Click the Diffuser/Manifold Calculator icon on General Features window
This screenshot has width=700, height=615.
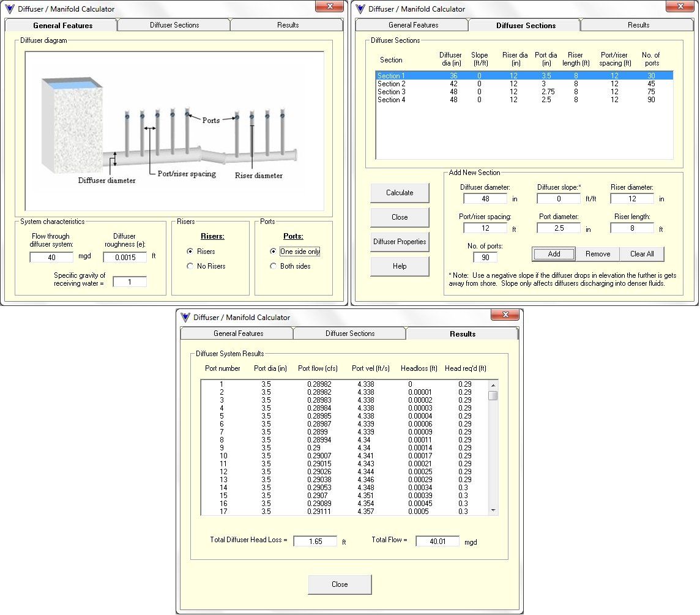click(x=11, y=9)
